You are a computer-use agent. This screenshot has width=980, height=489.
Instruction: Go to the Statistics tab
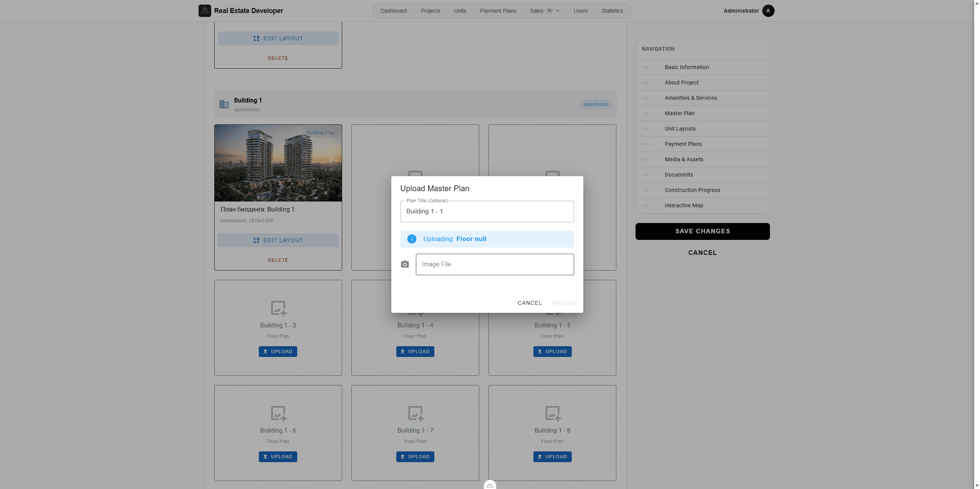coord(612,11)
